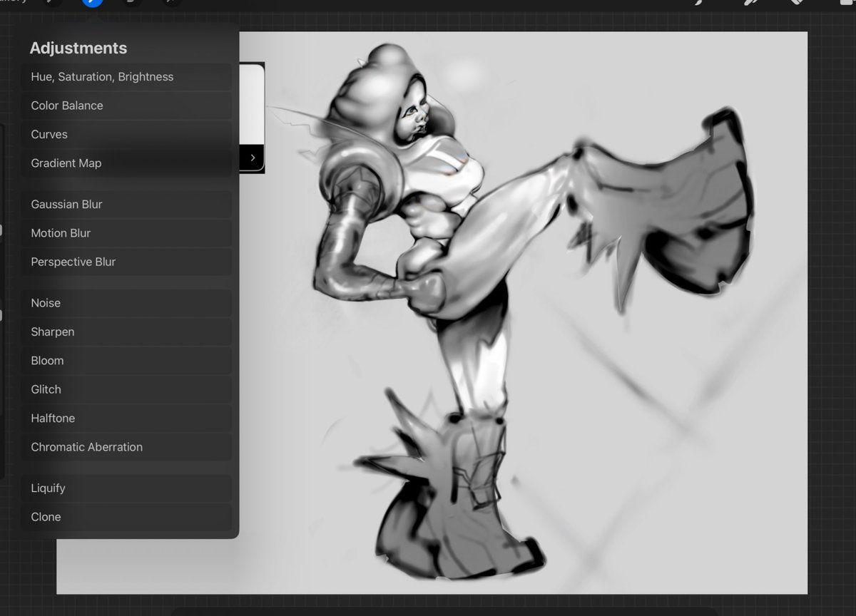Select the Curves adjustment
Viewport: 856px width, 616px height.
point(49,134)
